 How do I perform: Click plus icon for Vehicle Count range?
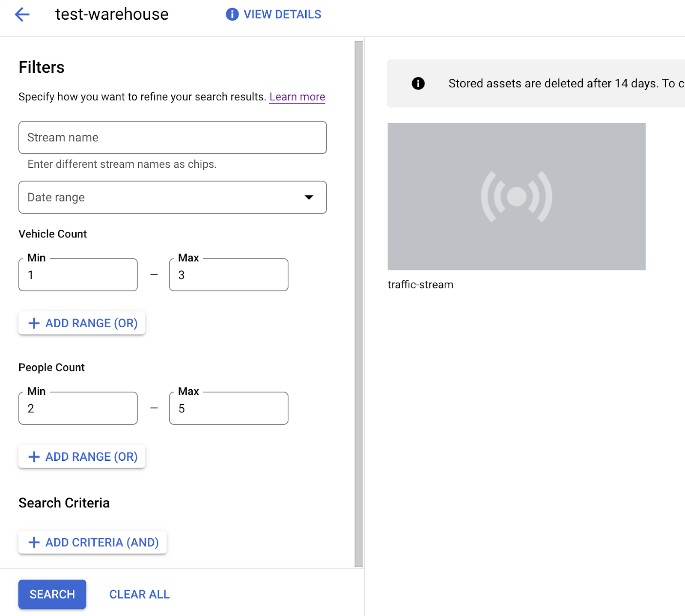tap(34, 323)
